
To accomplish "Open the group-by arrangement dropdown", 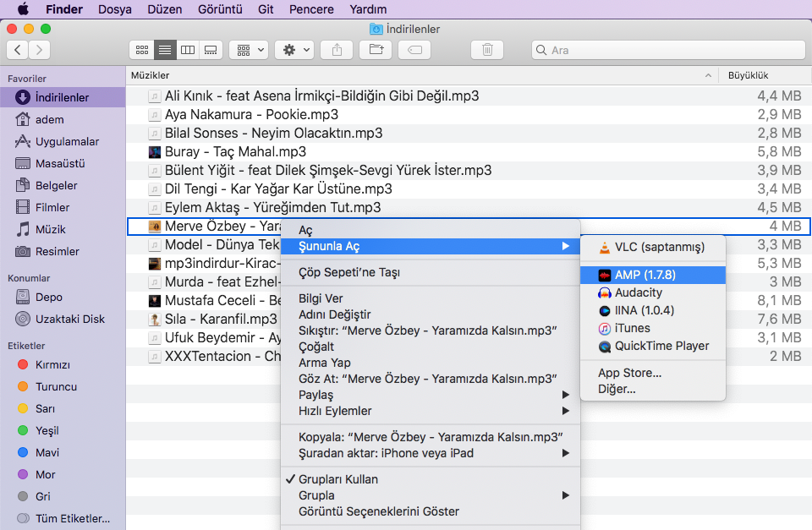I will pyautogui.click(x=251, y=50).
